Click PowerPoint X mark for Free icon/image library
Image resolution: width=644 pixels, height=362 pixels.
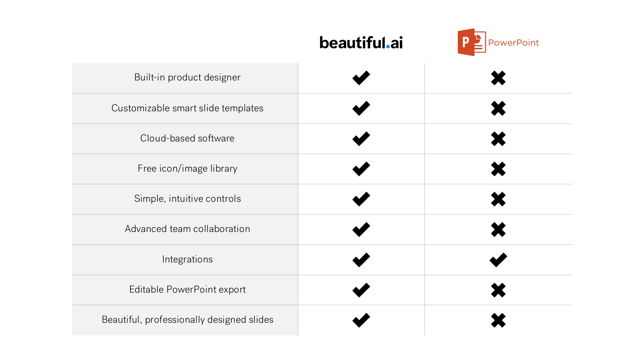click(498, 169)
